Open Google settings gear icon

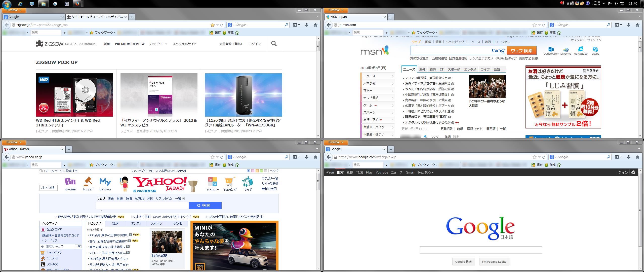point(633,172)
